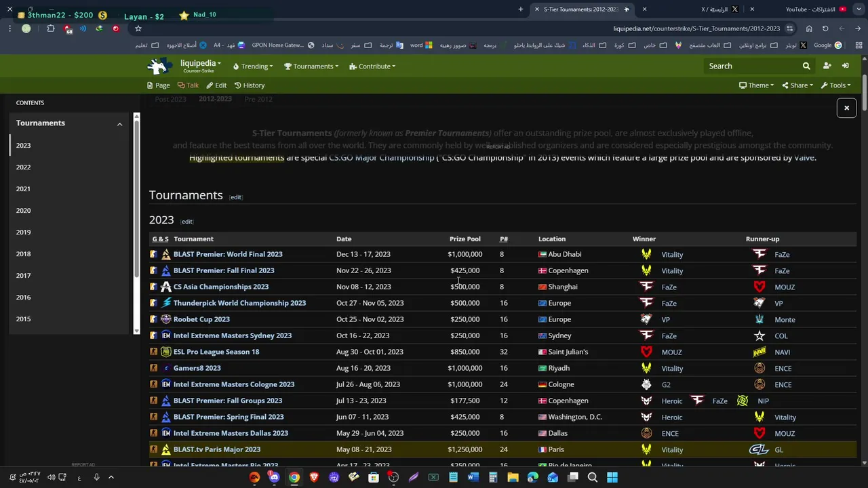Click the Discord icon in the taskbar
868x488 pixels.
click(274, 477)
